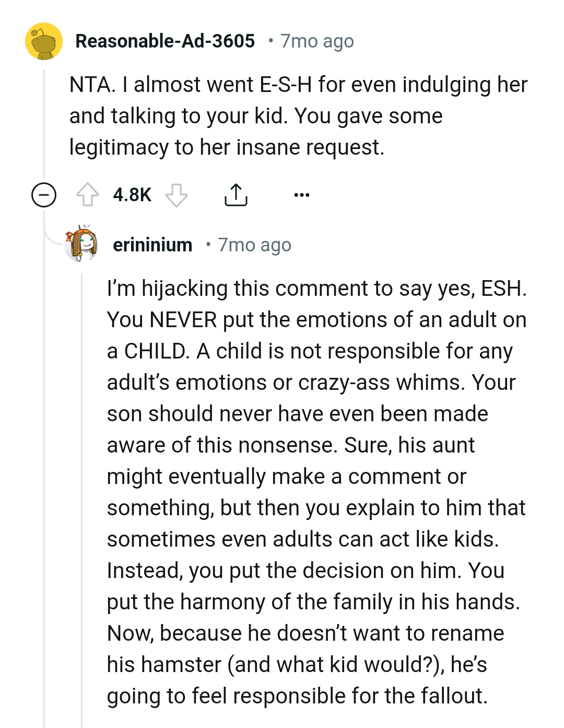Open erininium's profile

tap(152, 245)
